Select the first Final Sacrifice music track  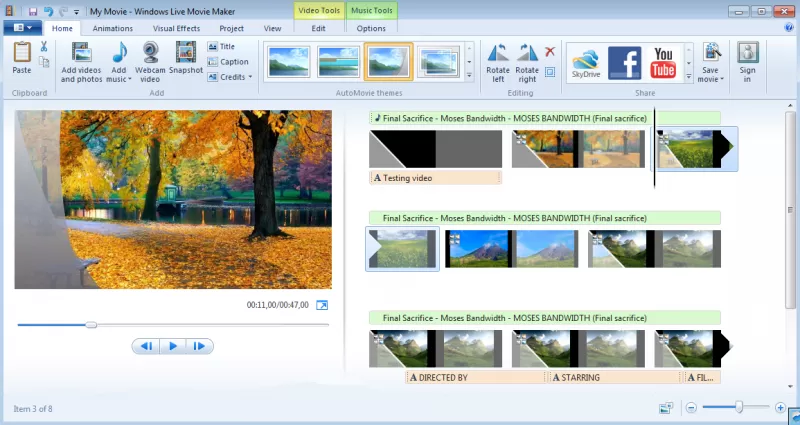pyautogui.click(x=545, y=118)
